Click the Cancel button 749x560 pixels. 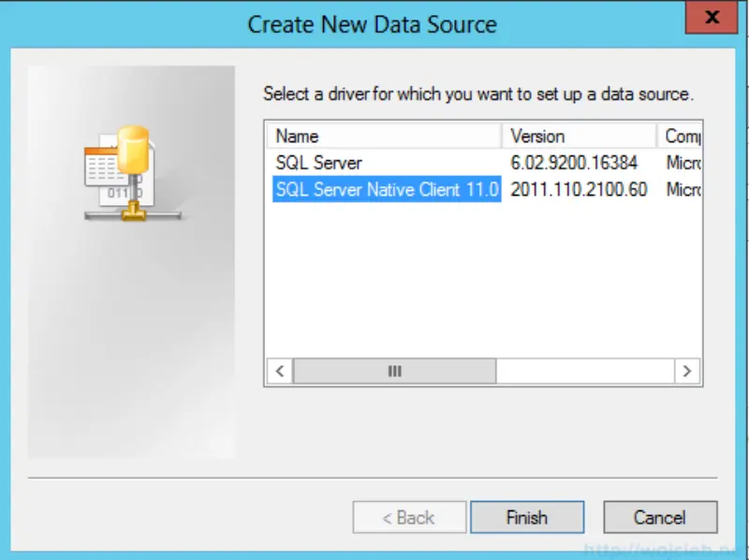(x=661, y=517)
